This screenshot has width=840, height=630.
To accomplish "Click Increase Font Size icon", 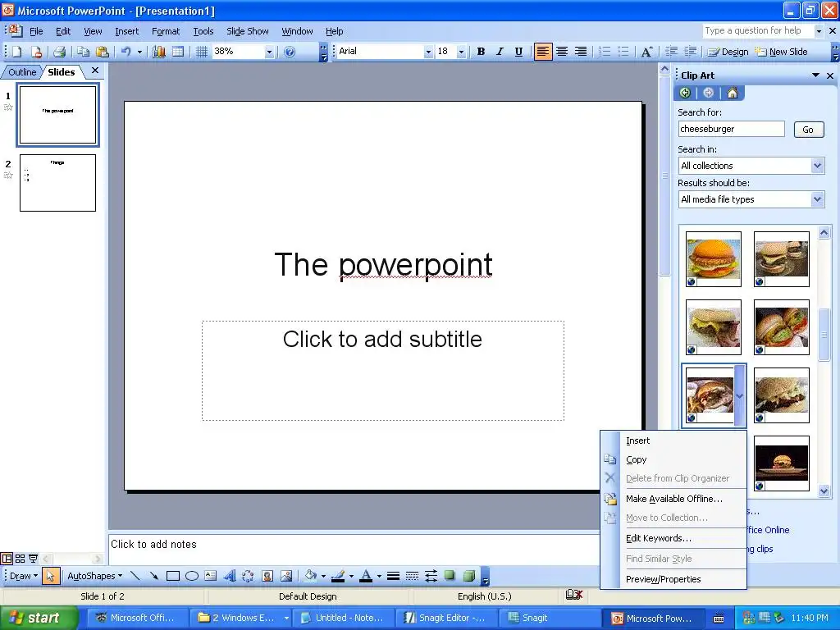I will coord(646,52).
